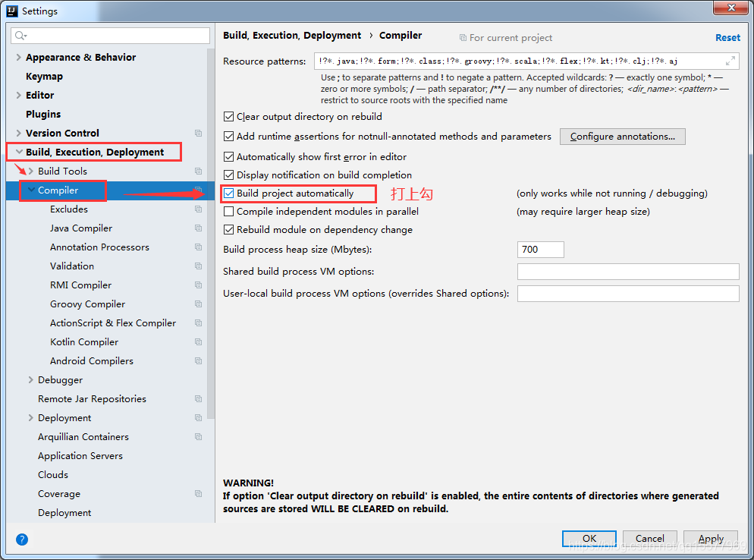Image resolution: width=754 pixels, height=560 pixels.
Task: Collapse the Build, Execution, Deployment section
Action: (17, 152)
